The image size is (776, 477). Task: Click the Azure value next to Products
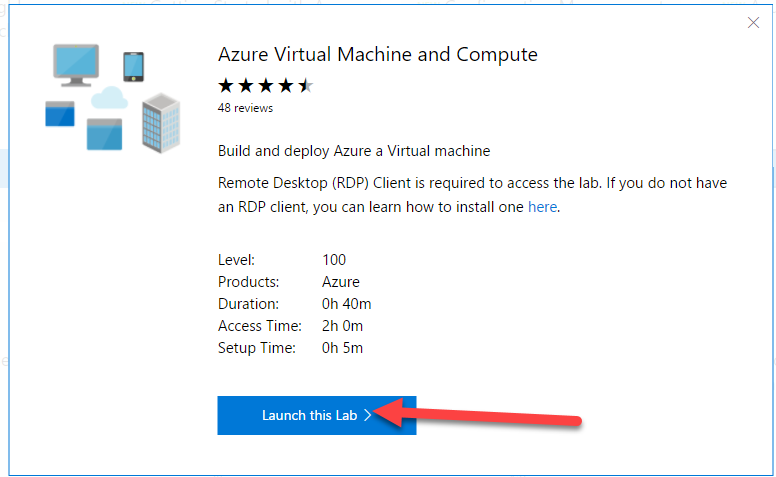(x=340, y=282)
